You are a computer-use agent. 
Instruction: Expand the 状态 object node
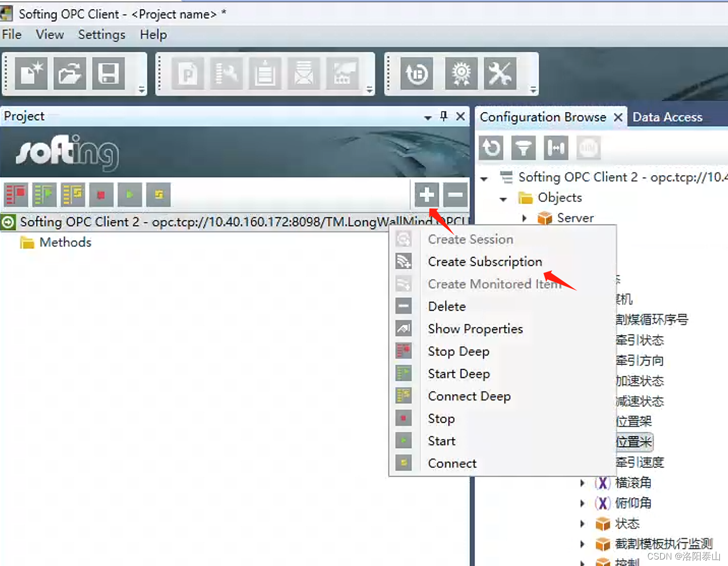582,523
